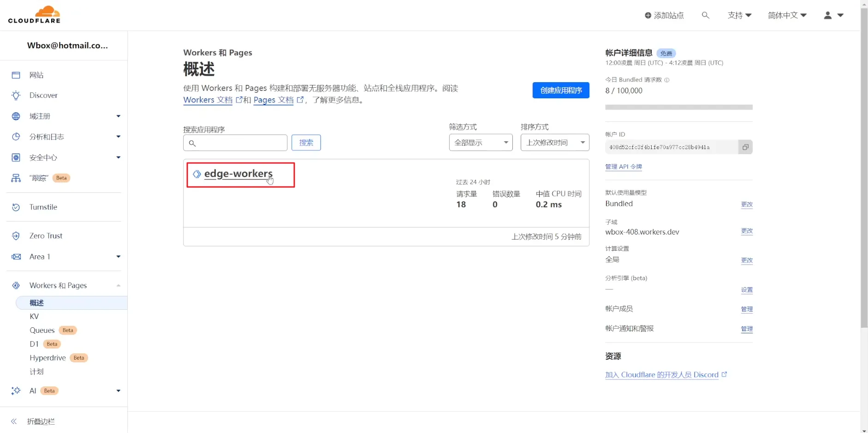Click the 搜索 button

tap(306, 143)
